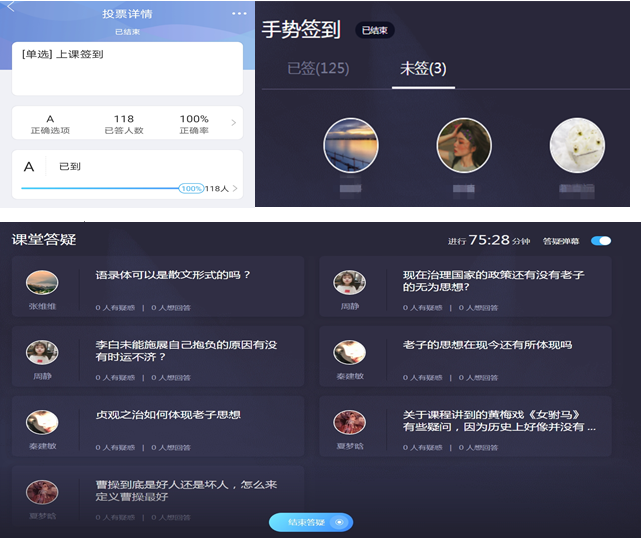This screenshot has height=538, width=641.
Task: Expand the correct answer statistics row arrow
Action: pos(234,123)
